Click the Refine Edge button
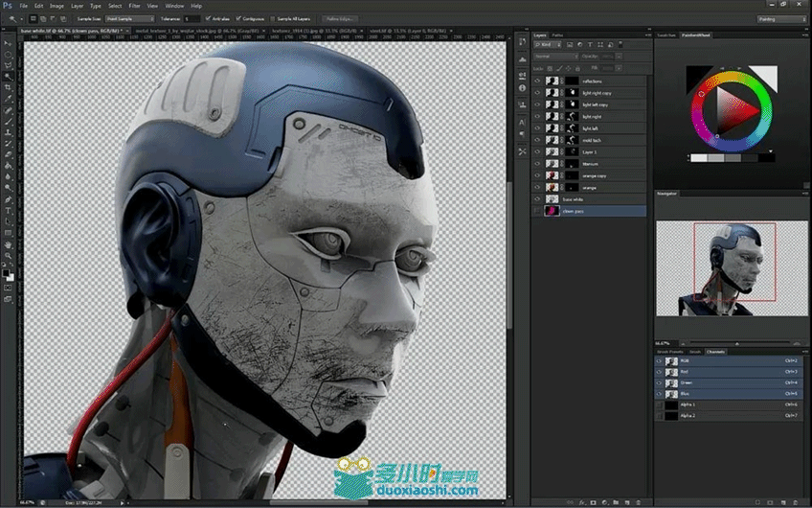The width and height of the screenshot is (812, 508). 339,18
